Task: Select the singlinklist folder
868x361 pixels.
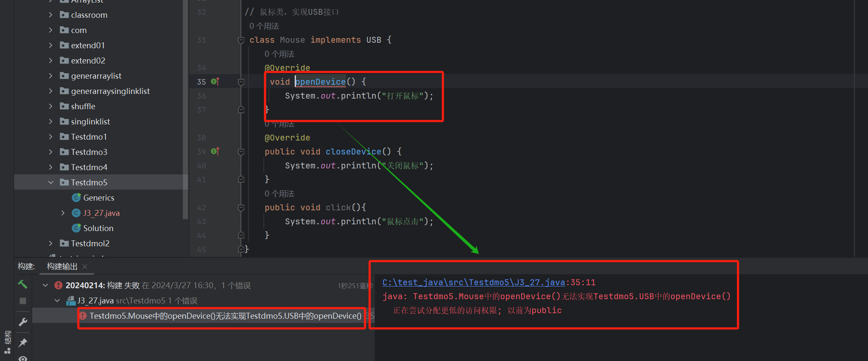Action: (90, 121)
